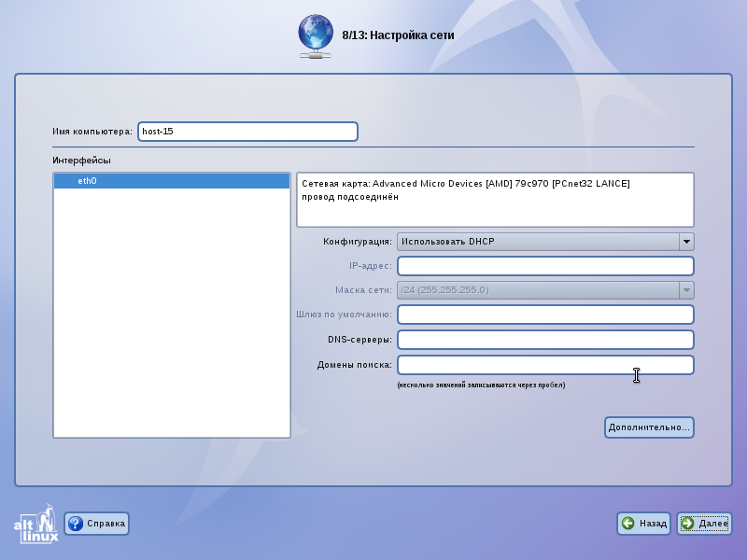
Task: Click the Дополнительно... button
Action: (649, 427)
